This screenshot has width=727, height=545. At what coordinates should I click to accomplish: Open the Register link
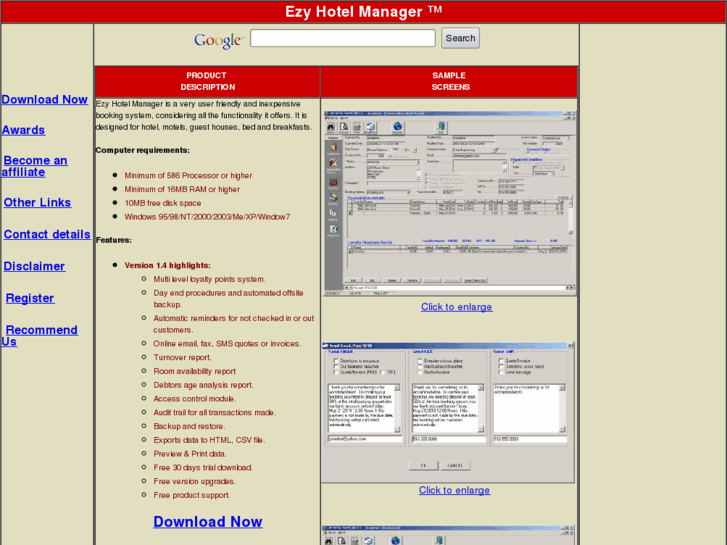30,298
